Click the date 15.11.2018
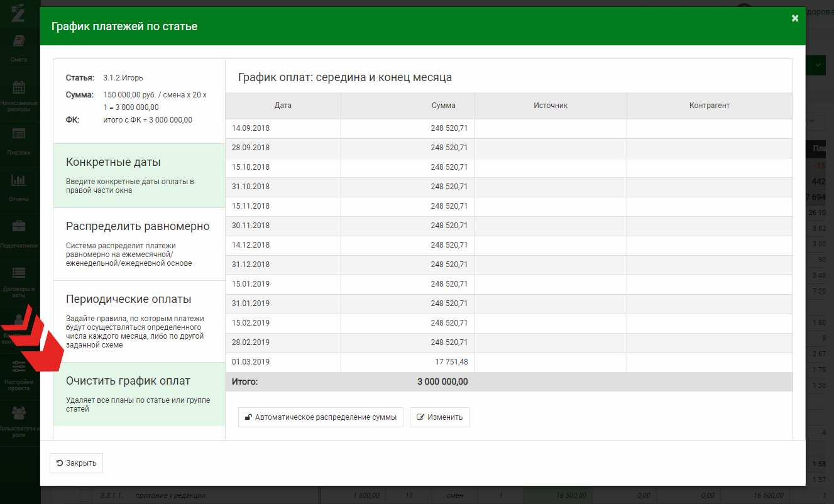The height and width of the screenshot is (504, 834). pyautogui.click(x=251, y=206)
